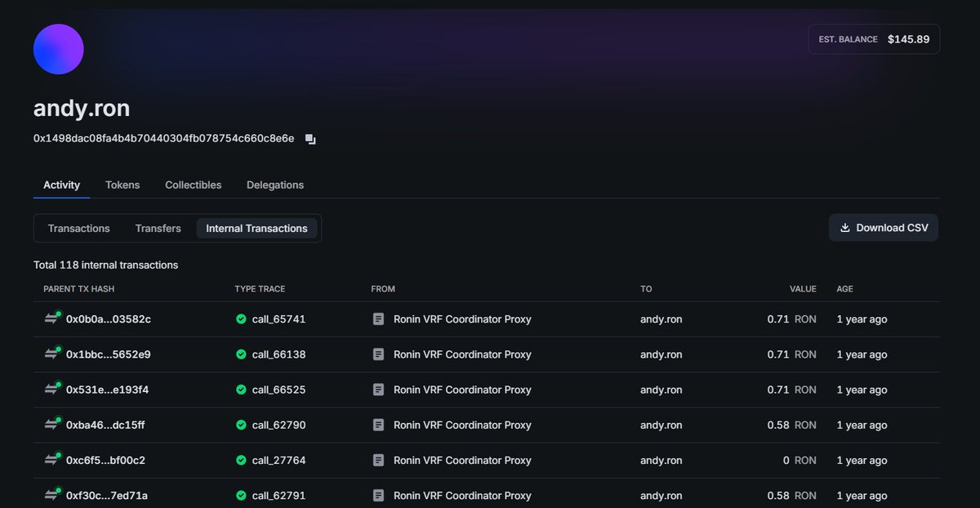Click the AGE column header
The image size is (980, 508).
click(x=844, y=289)
